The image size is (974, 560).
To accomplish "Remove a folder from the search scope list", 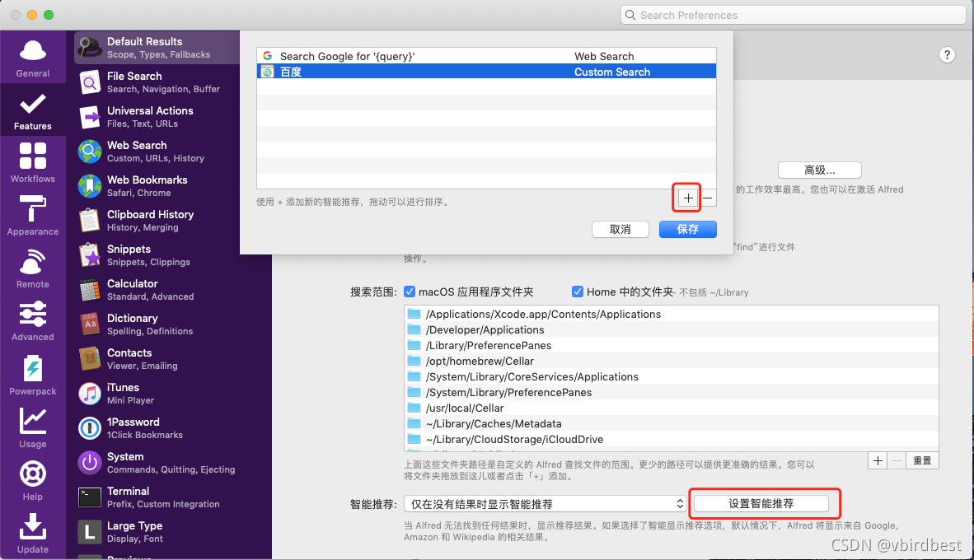I will point(897,460).
